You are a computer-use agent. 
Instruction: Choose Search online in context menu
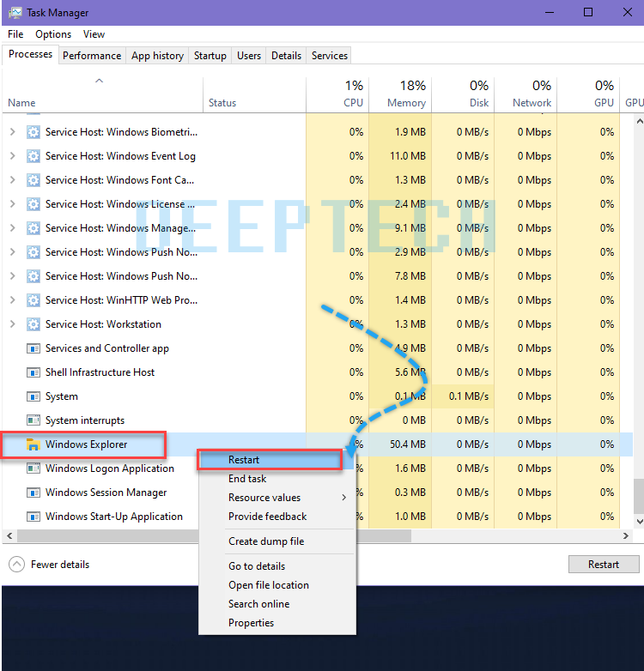click(x=277, y=604)
